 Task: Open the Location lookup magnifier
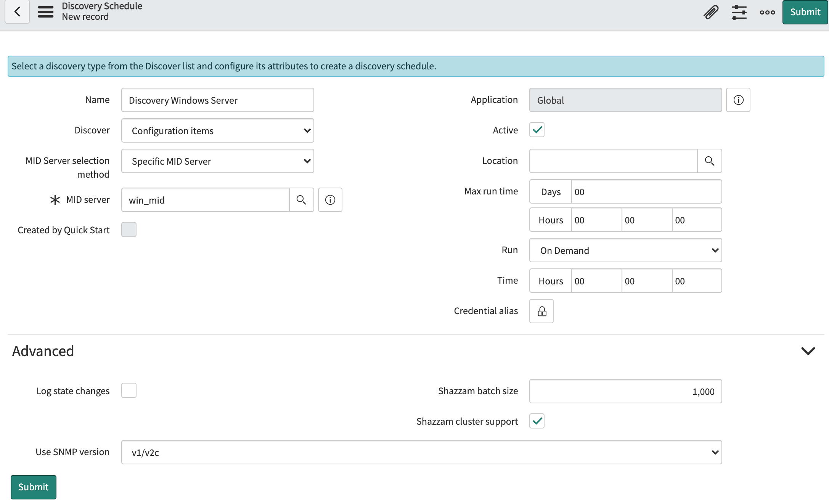(710, 161)
